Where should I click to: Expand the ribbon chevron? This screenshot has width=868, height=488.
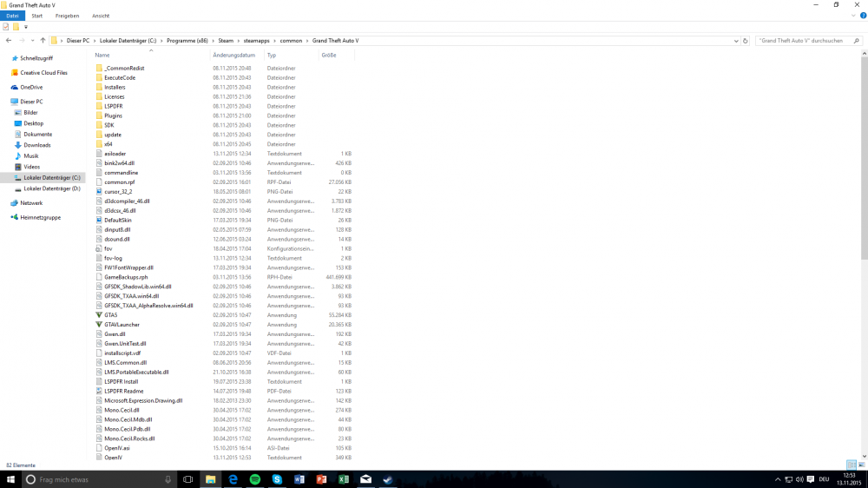tap(853, 16)
